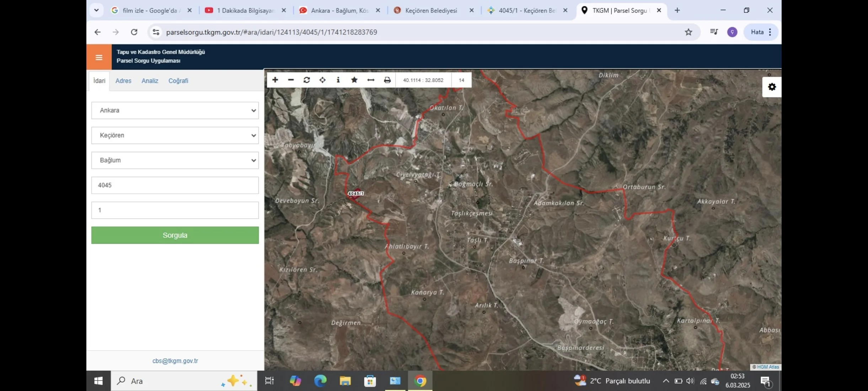The height and width of the screenshot is (391, 868).
Task: Open map layer settings gear
Action: [x=772, y=87]
